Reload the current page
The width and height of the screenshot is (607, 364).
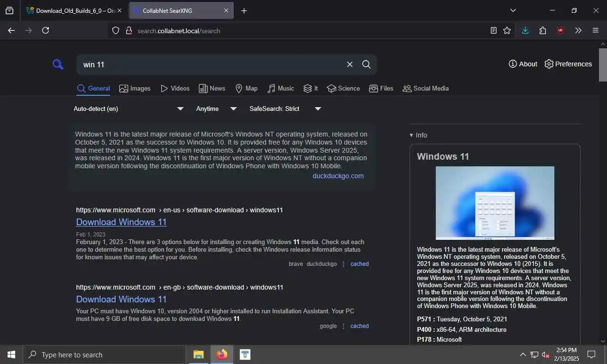[x=46, y=30]
